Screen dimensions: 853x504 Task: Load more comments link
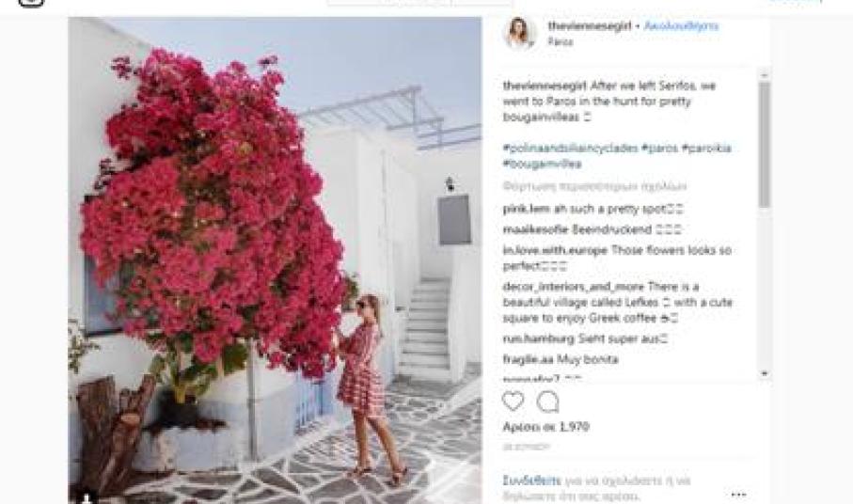[594, 186]
